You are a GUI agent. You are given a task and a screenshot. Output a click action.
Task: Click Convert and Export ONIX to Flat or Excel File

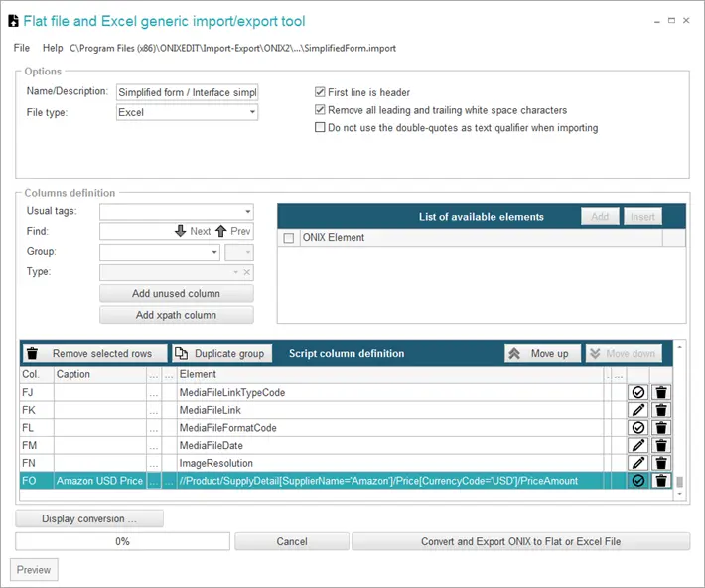tap(520, 541)
